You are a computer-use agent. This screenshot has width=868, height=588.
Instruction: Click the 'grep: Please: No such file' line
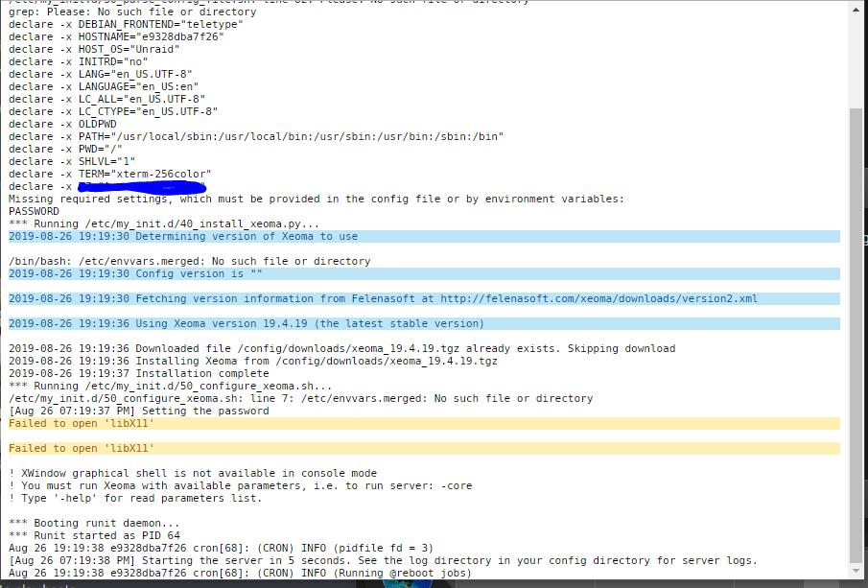pyautogui.click(x=132, y=12)
